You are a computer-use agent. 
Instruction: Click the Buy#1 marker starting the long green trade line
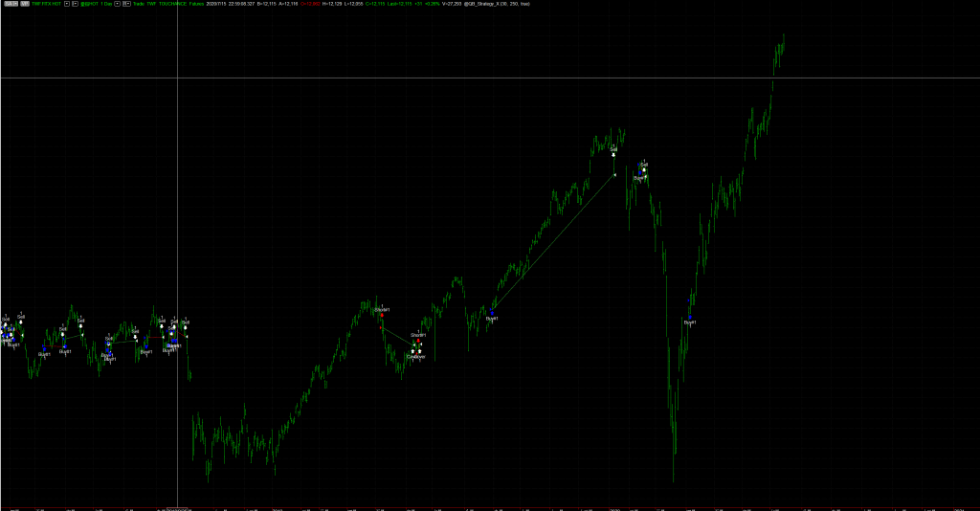click(x=492, y=314)
